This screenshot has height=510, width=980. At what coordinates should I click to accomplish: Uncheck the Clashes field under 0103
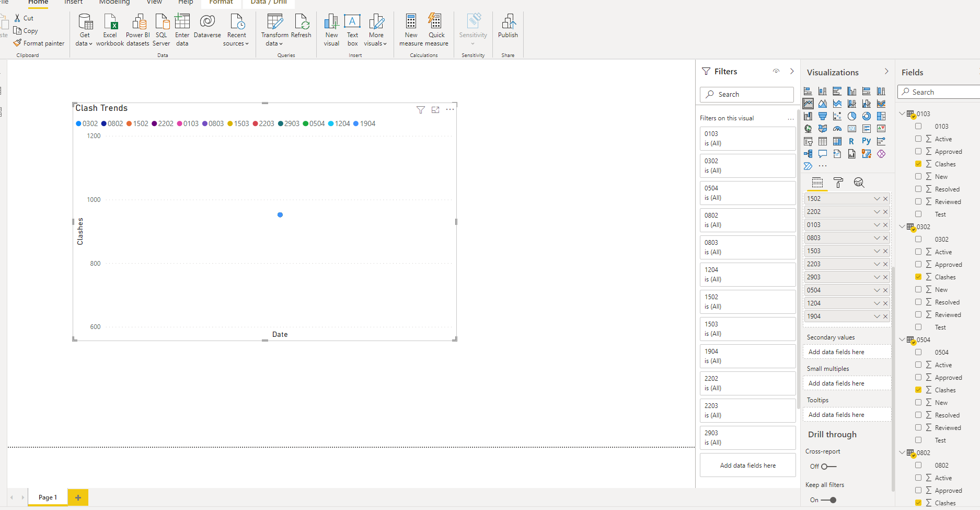(x=918, y=164)
